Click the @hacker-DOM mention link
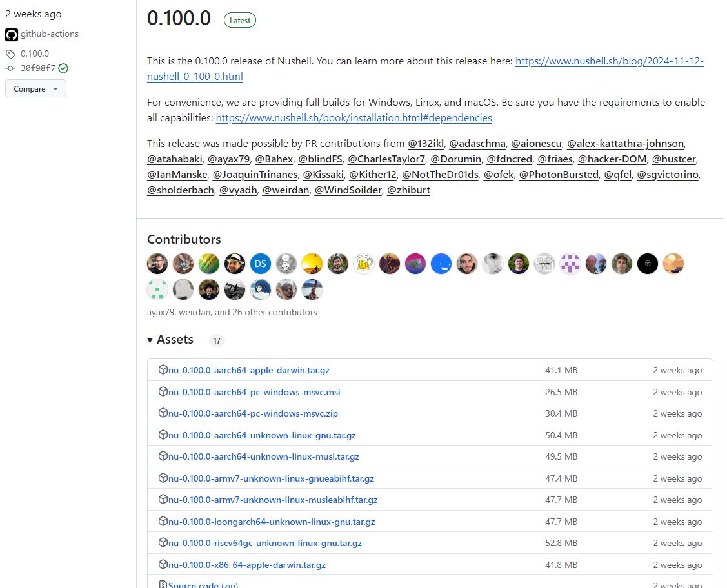Image resolution: width=727 pixels, height=588 pixels. point(612,159)
